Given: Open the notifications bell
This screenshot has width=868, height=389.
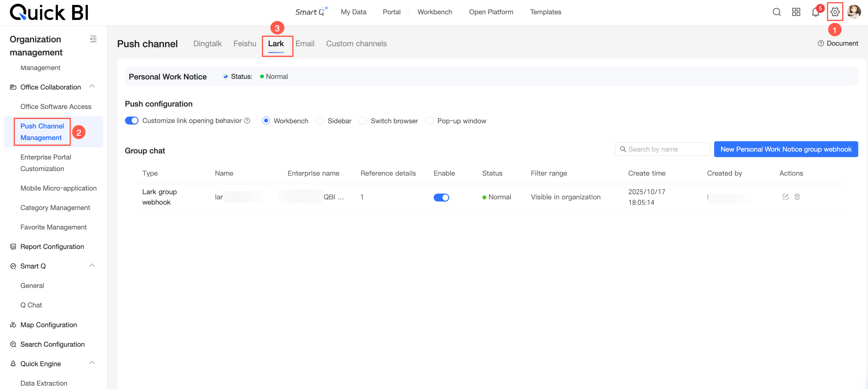Looking at the screenshot, I should [815, 12].
